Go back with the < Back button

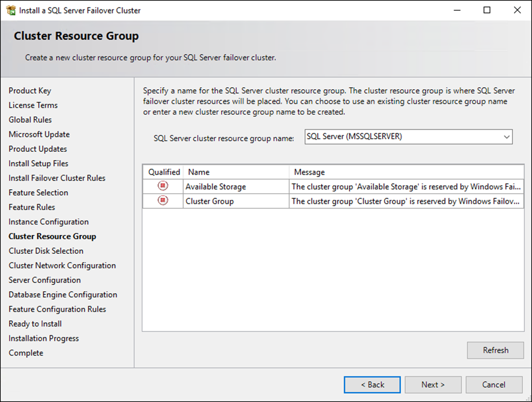pyautogui.click(x=372, y=385)
